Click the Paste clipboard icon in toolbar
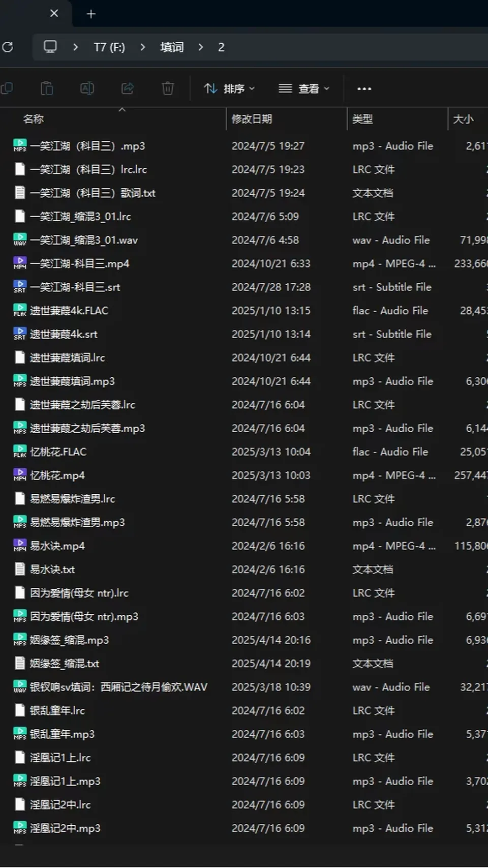Screen dimensions: 488x868 coord(47,88)
